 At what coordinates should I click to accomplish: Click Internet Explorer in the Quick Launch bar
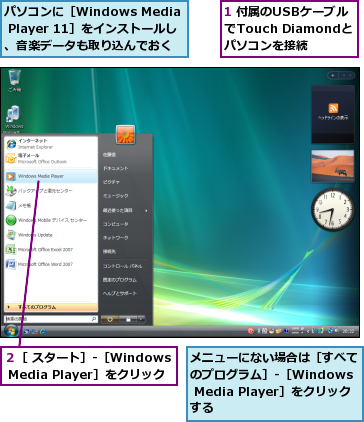tap(43, 331)
